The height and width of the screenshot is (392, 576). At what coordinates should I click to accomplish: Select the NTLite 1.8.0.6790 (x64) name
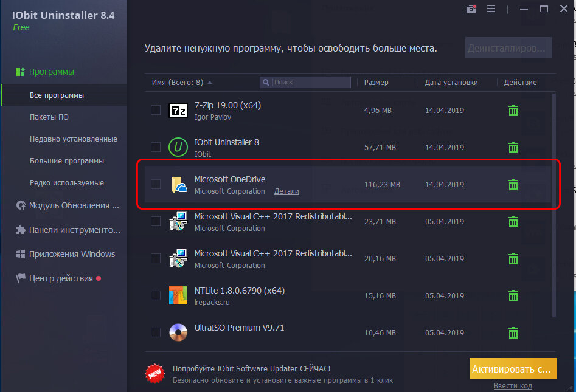coord(240,291)
